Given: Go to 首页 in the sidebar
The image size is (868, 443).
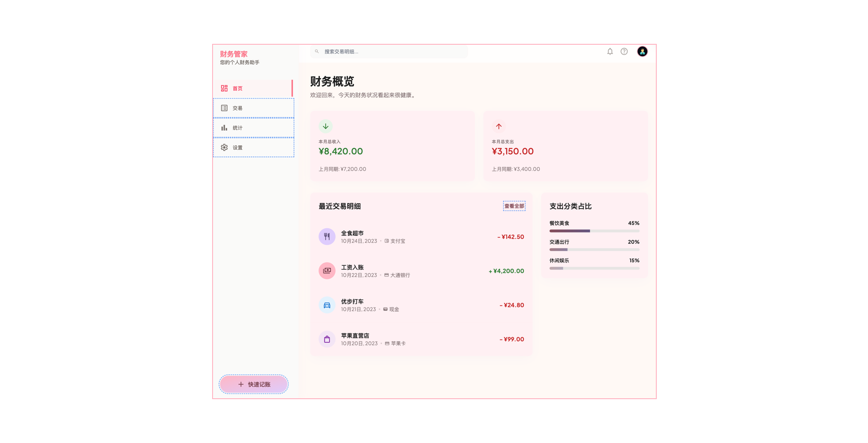Looking at the screenshot, I should tap(253, 88).
